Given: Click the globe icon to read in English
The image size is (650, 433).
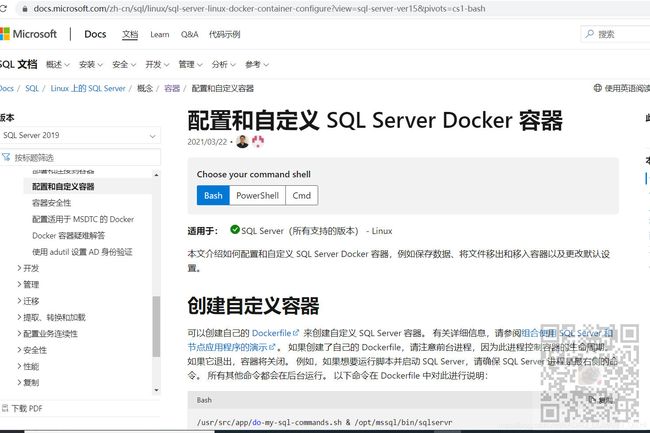Looking at the screenshot, I should [x=597, y=88].
